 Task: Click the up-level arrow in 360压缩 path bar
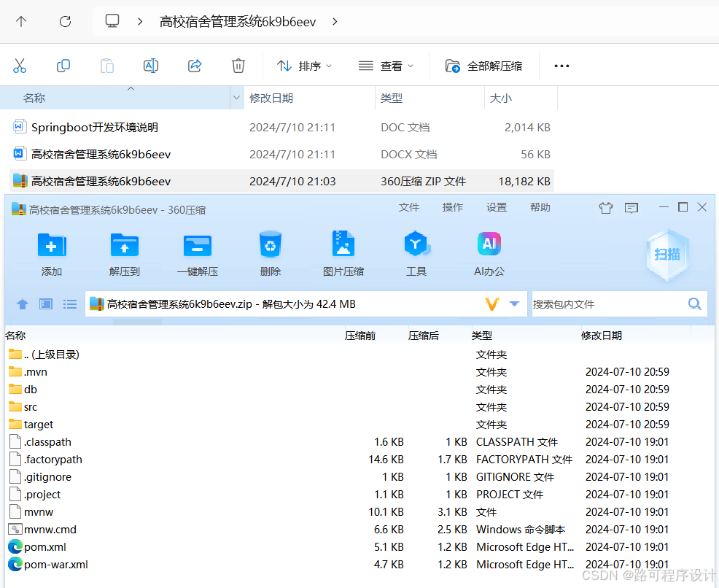tap(23, 304)
